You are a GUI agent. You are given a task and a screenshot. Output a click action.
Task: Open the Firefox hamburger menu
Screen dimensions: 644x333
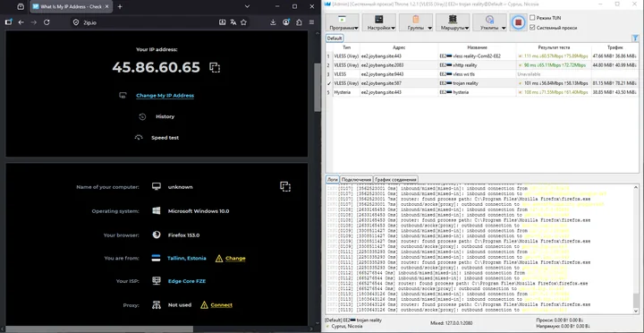(x=312, y=22)
